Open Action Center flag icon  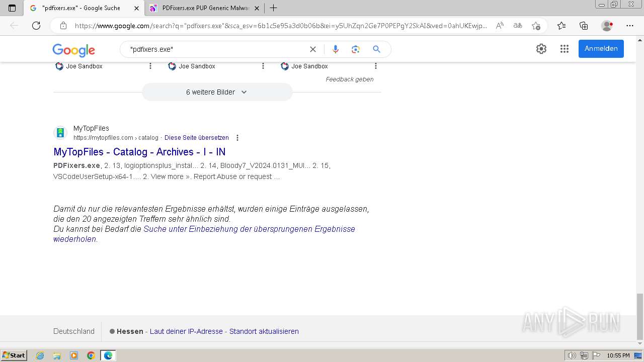coord(595,355)
